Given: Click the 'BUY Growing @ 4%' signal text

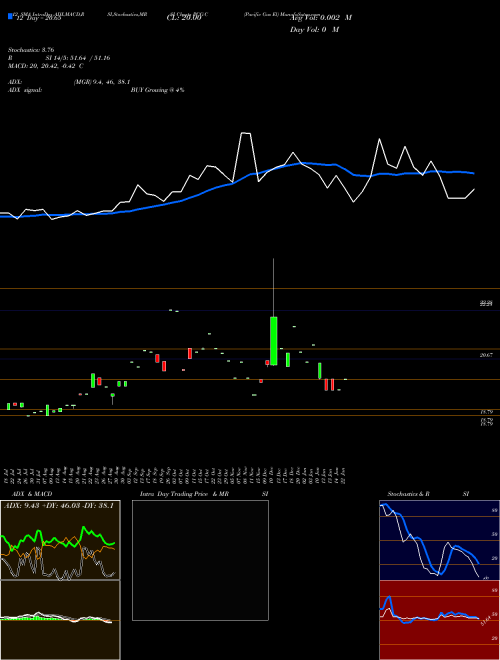Looking at the screenshot, I should point(157,90).
